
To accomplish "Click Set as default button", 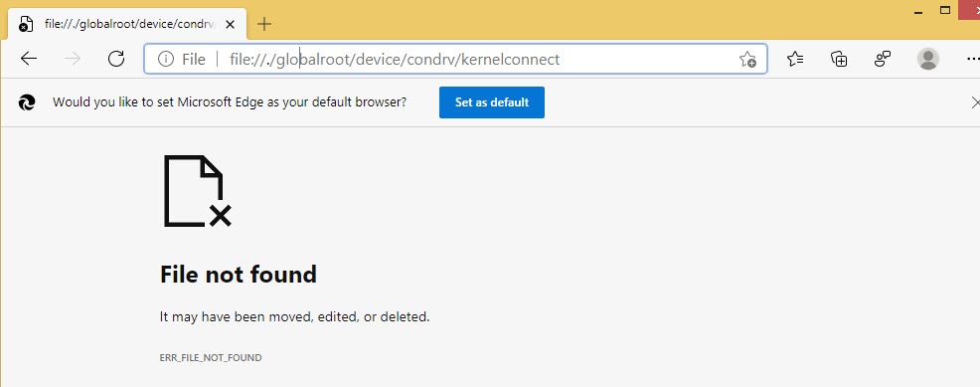I will point(492,102).
